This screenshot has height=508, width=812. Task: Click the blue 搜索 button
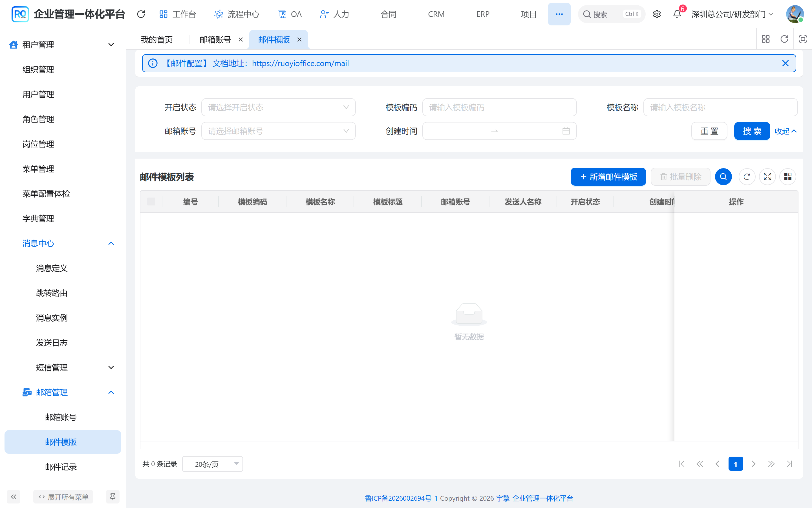(x=752, y=131)
